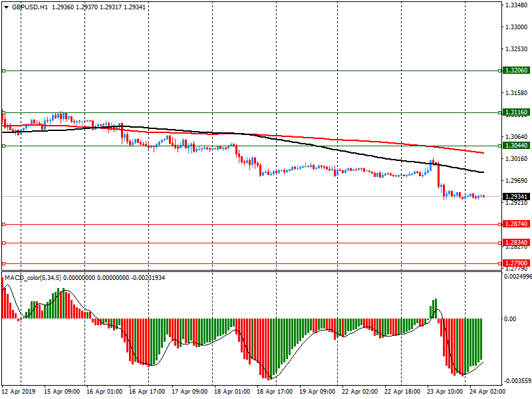Click the 1.33480 price scale value
The width and height of the screenshot is (532, 399).
[x=517, y=5]
